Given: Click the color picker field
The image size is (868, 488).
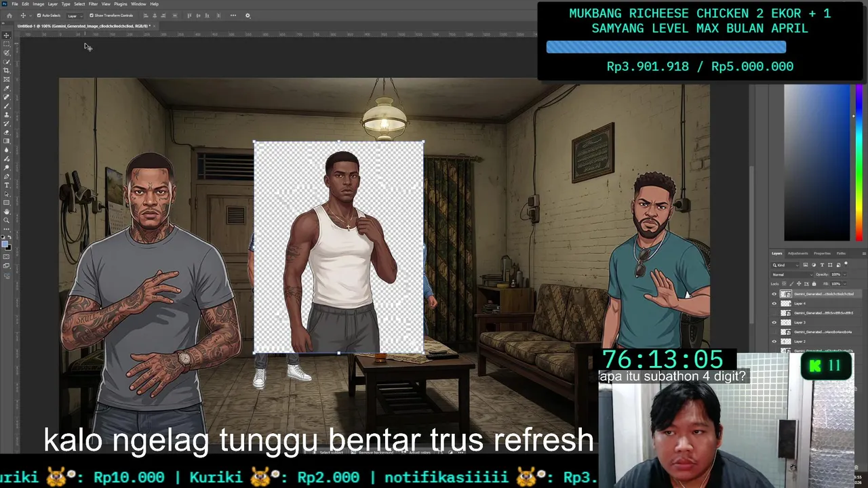Looking at the screenshot, I should (817, 163).
